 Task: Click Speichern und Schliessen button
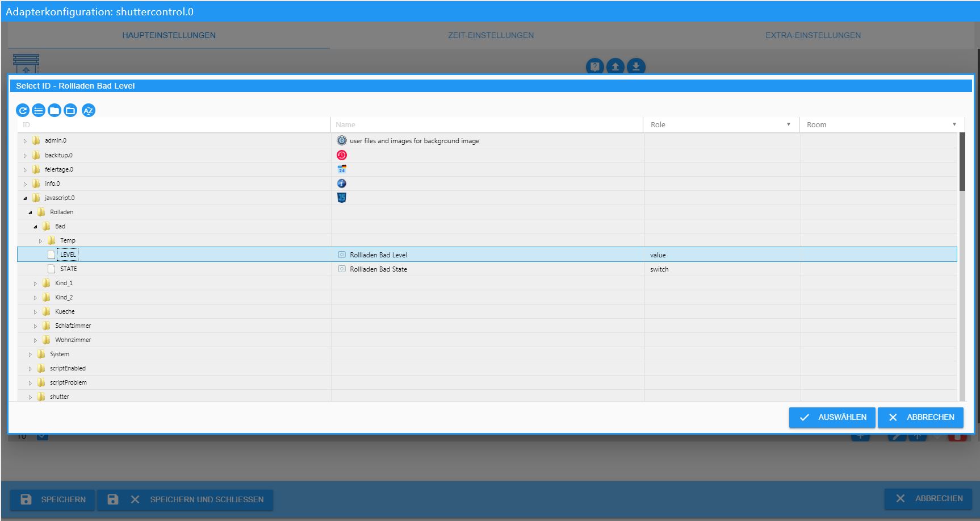[185, 499]
